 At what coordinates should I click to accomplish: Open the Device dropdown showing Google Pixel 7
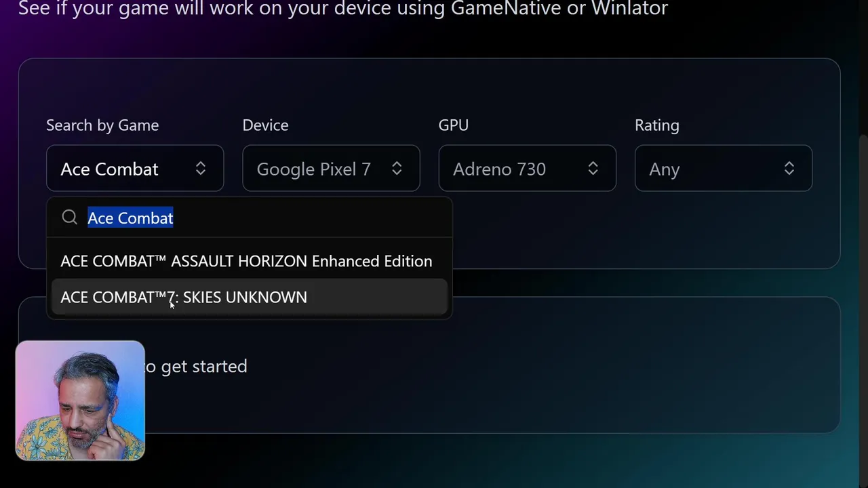click(331, 168)
